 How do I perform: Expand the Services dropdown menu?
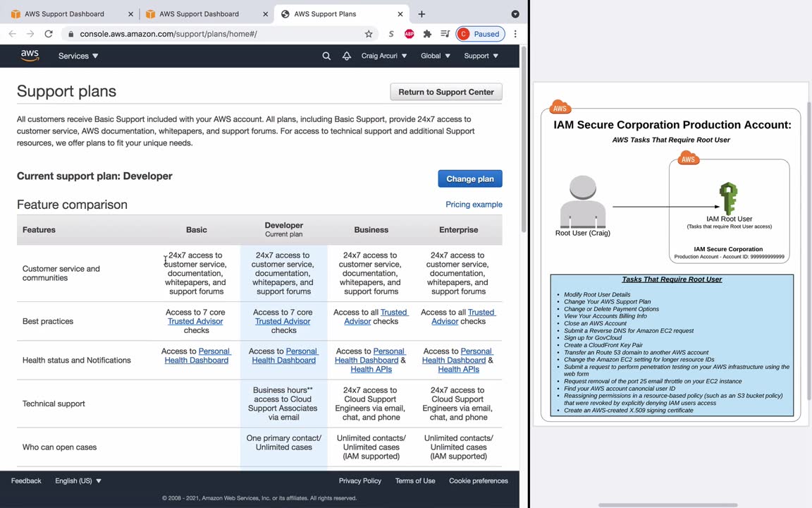pos(78,56)
